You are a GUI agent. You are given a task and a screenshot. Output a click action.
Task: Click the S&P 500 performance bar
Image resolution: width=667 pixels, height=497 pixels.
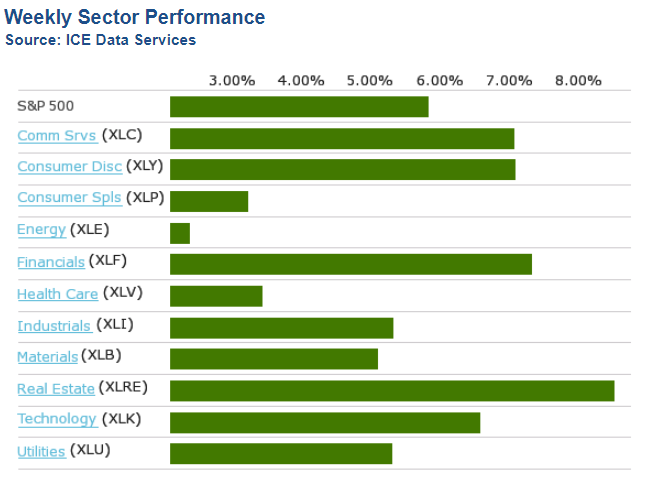click(x=299, y=107)
